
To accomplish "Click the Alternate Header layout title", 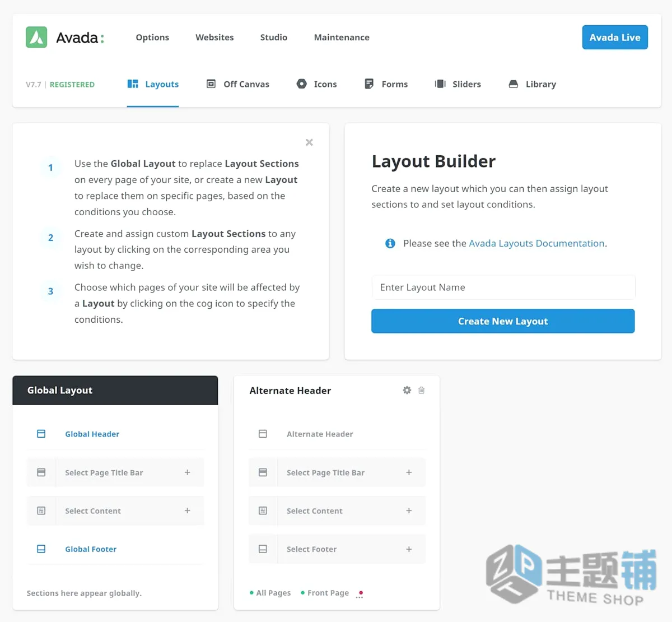I will (x=290, y=391).
